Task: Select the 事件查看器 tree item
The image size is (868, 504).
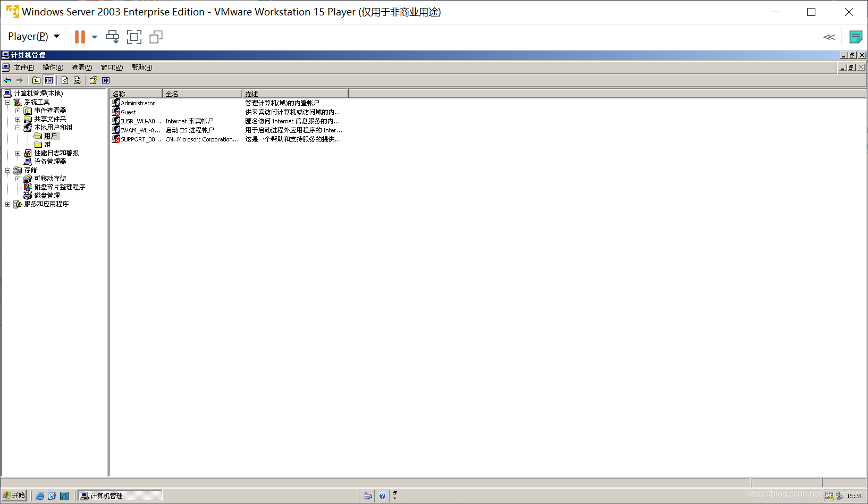Action: (x=50, y=111)
